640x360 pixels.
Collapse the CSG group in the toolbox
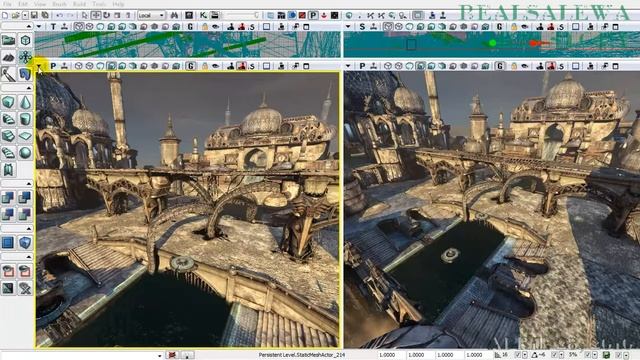coord(17,184)
